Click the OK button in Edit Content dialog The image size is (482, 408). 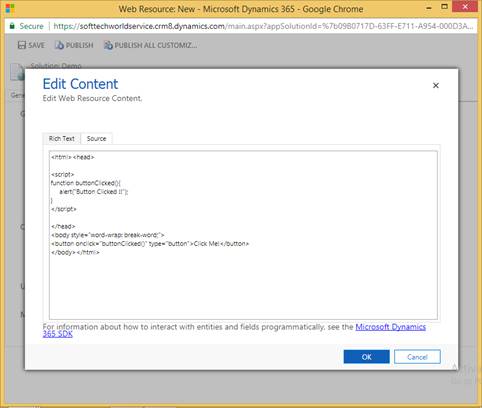pos(366,357)
